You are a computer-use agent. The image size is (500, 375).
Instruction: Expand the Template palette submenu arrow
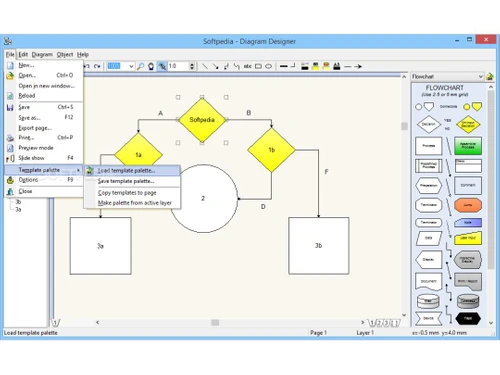[x=78, y=170]
